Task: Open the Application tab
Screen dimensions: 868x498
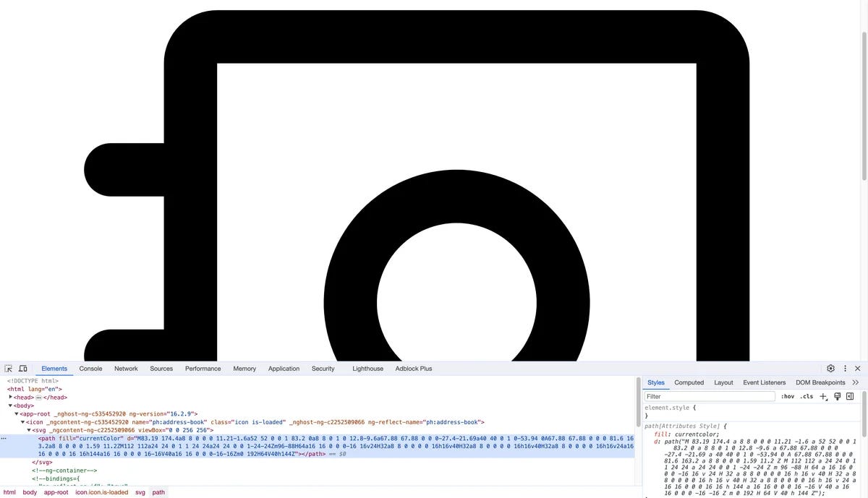Action: pos(284,369)
